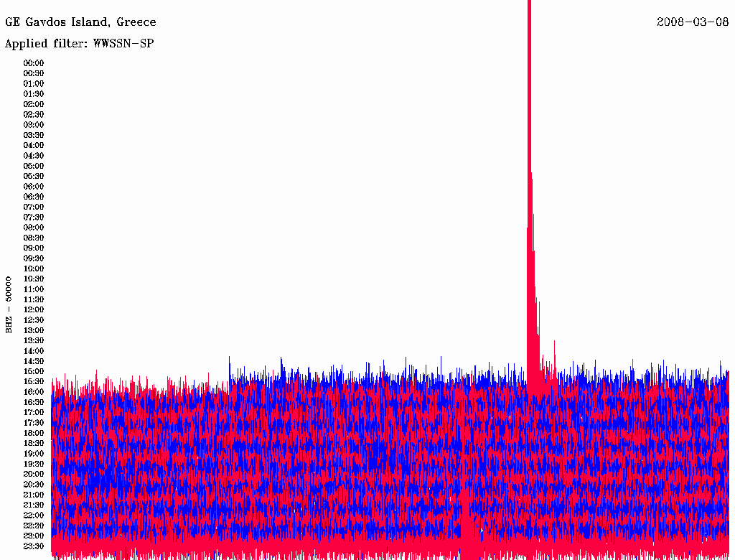Select the 18:00 time axis label
The height and width of the screenshot is (560, 735).
(x=34, y=434)
